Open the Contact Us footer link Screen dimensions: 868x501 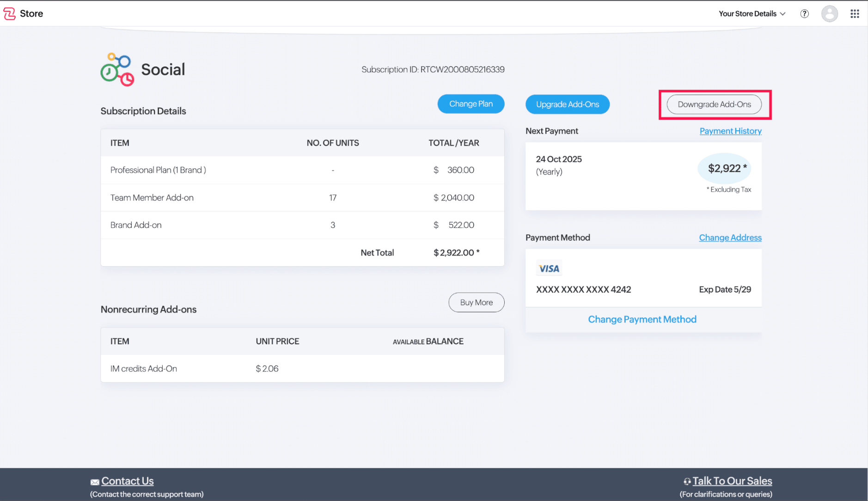click(x=128, y=481)
